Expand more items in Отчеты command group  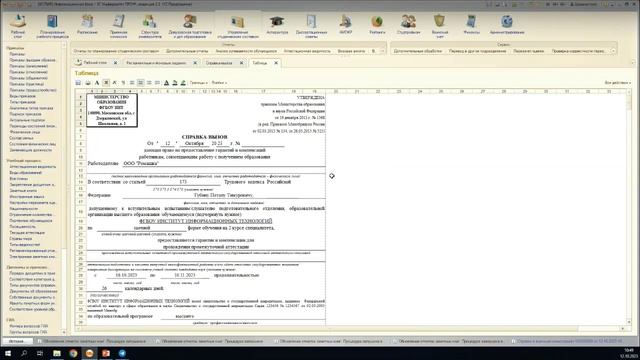pyautogui.click(x=382, y=51)
